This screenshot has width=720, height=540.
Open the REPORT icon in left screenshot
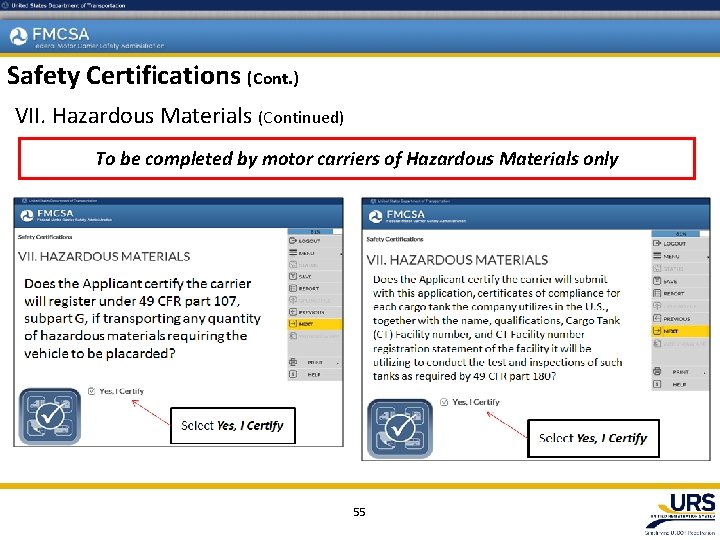point(292,288)
